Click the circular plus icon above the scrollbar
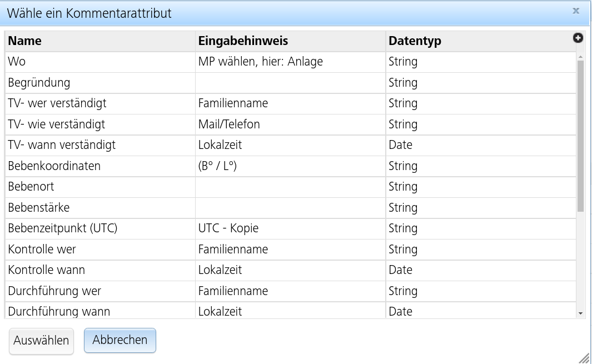The width and height of the screenshot is (592, 364). [x=579, y=38]
